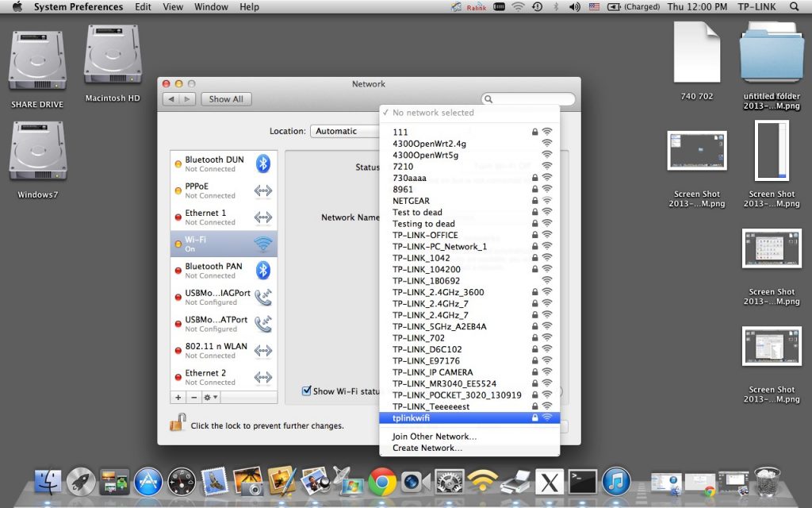Image resolution: width=812 pixels, height=508 pixels.
Task: Open the Dashboard gauge icon in dock
Action: [182, 482]
